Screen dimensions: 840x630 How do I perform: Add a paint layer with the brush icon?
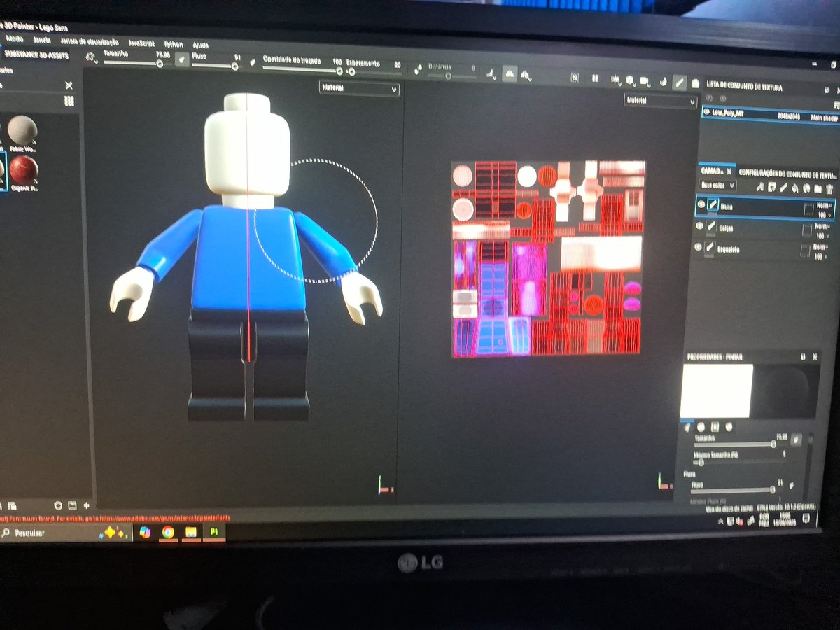coord(783,188)
